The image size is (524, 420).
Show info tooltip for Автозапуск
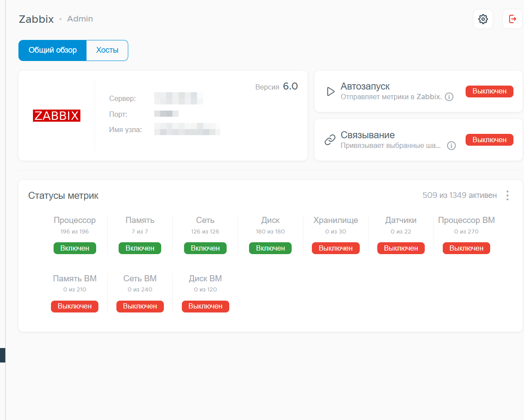coord(449,97)
